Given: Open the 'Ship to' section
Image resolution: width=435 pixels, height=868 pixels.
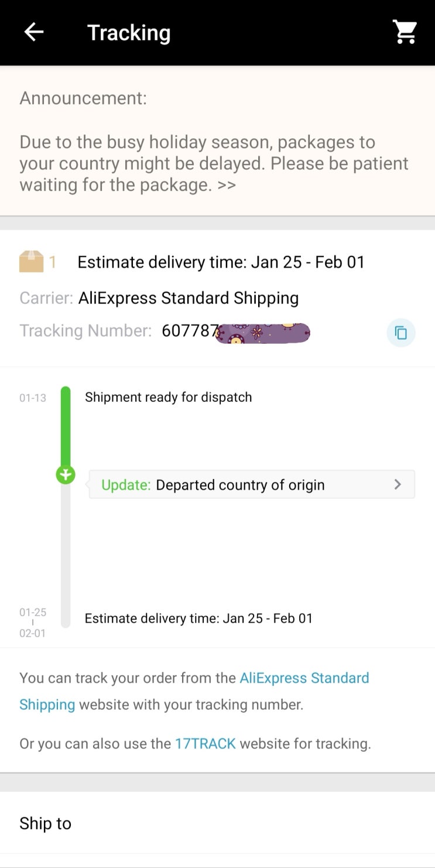Looking at the screenshot, I should click(46, 823).
